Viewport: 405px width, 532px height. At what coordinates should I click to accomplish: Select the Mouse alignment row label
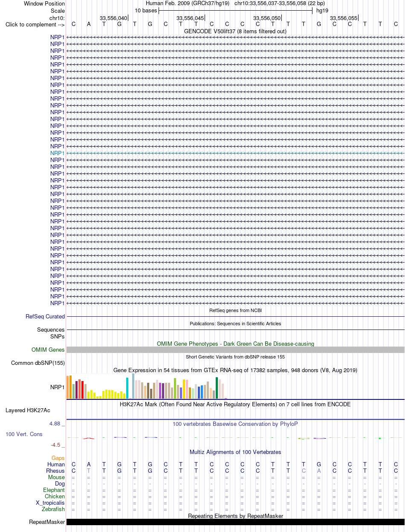tap(56, 477)
